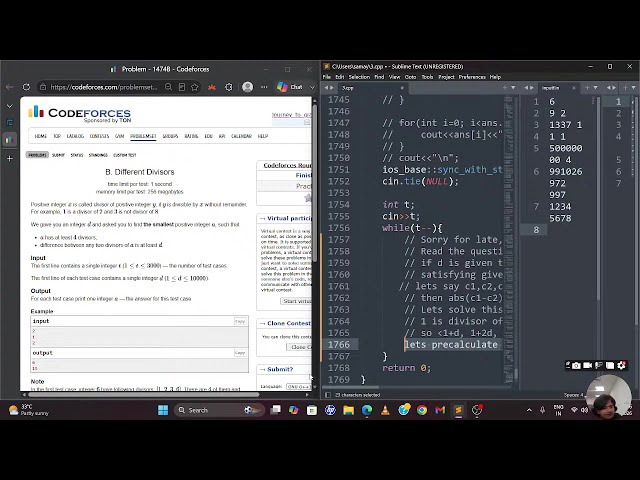Screen dimensions: 640x480
Task: Bookmark this page with the star icon
Action: point(195,87)
